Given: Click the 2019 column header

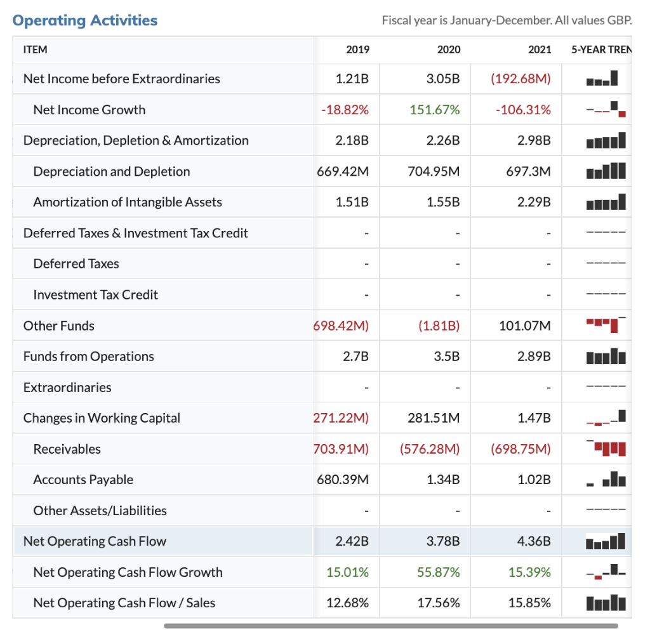Looking at the screenshot, I should (x=358, y=49).
